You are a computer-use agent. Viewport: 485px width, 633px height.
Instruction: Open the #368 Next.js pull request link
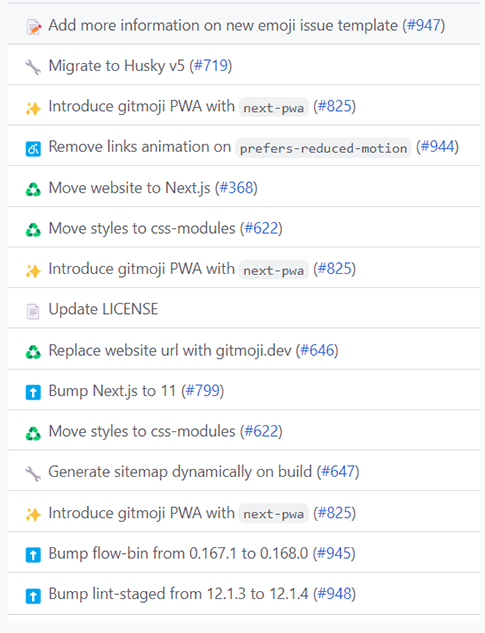[x=236, y=188]
